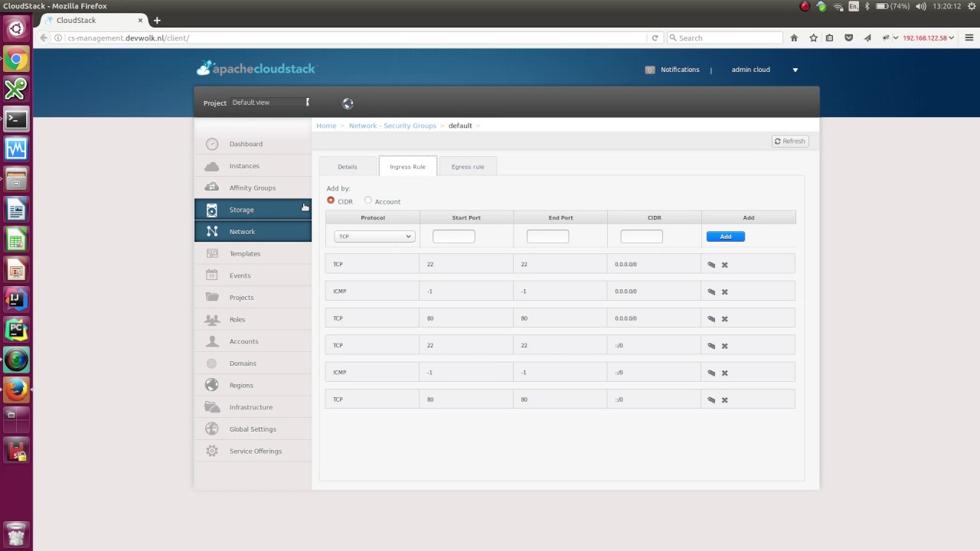This screenshot has height=551, width=980.
Task: Open Templates in the sidebar
Action: coord(253,253)
